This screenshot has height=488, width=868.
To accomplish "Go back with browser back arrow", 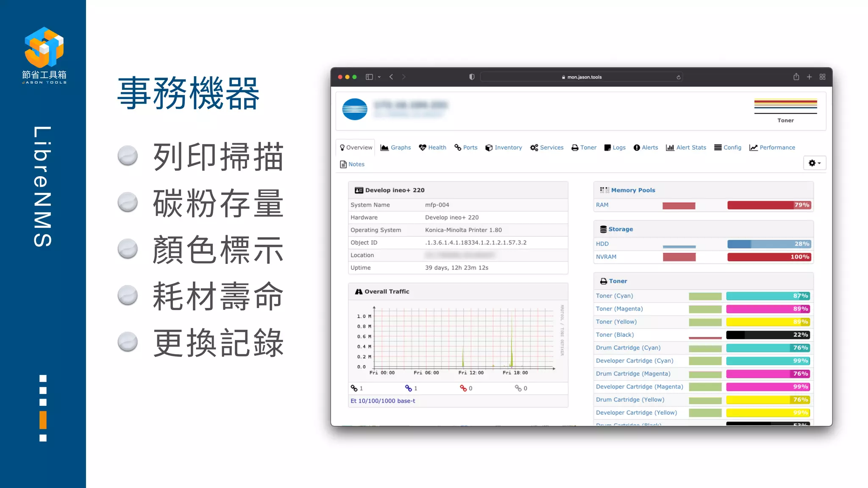I will coord(391,77).
